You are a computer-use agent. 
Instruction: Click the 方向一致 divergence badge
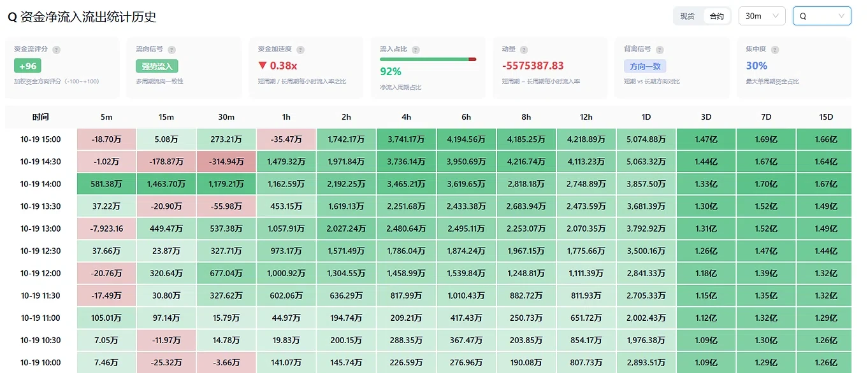tap(645, 66)
